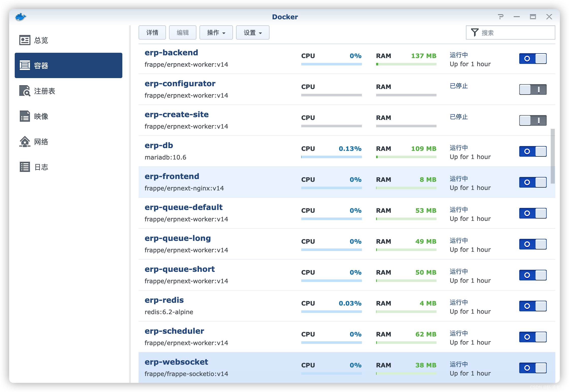Click the 映像 image file icon
This screenshot has height=392, width=569.
25,116
